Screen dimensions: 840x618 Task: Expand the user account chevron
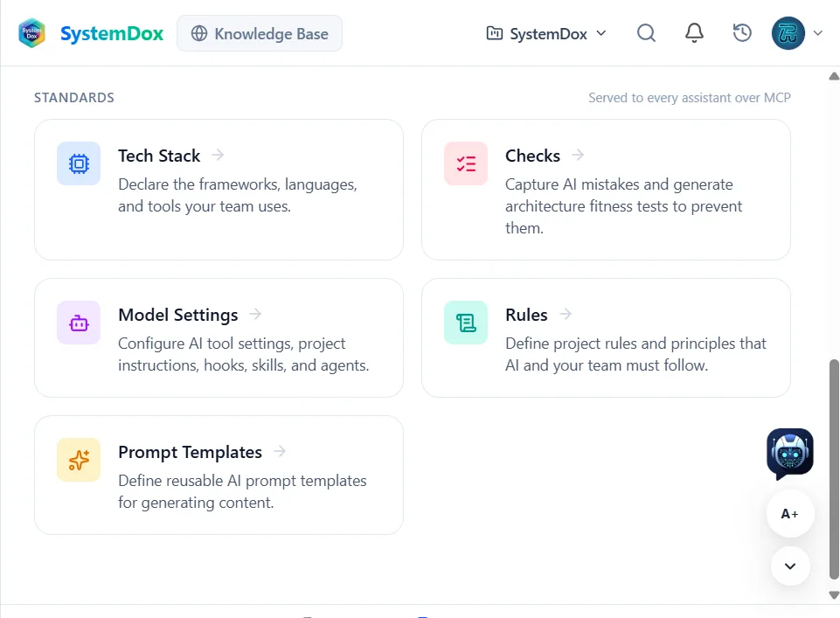coord(818,33)
